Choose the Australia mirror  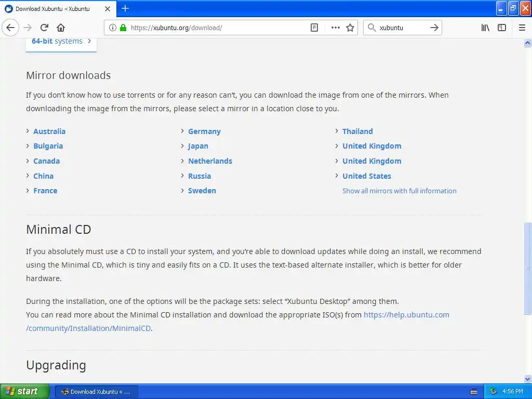[x=49, y=131]
